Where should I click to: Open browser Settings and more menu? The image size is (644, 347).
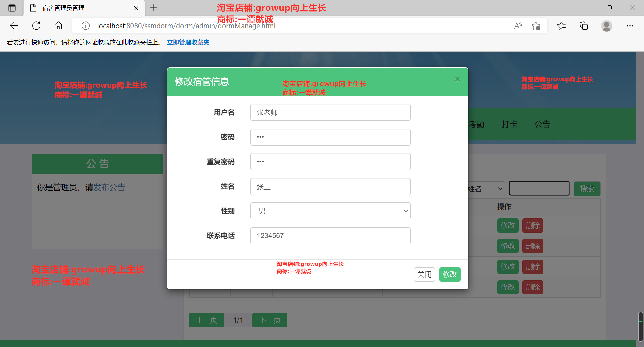(630, 26)
